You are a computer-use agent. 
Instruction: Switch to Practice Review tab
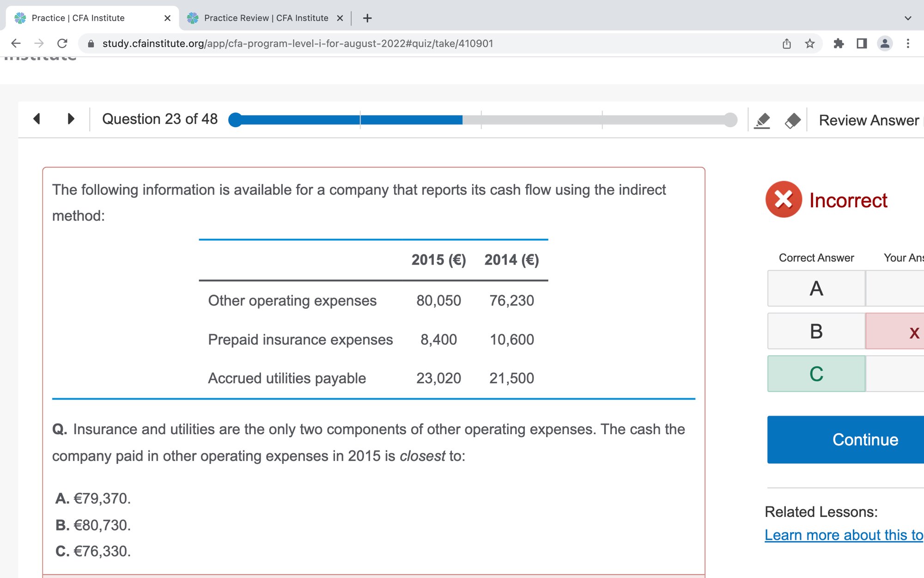pyautogui.click(x=266, y=18)
